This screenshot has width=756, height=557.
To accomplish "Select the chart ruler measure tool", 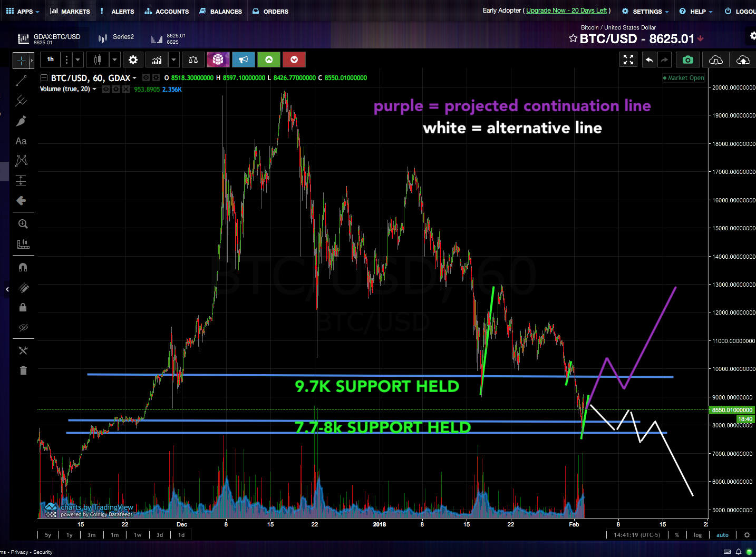I will [x=23, y=244].
